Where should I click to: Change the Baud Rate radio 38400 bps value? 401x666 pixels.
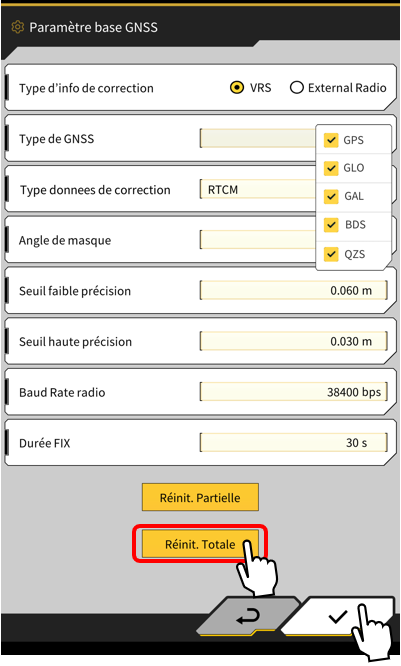(x=294, y=392)
